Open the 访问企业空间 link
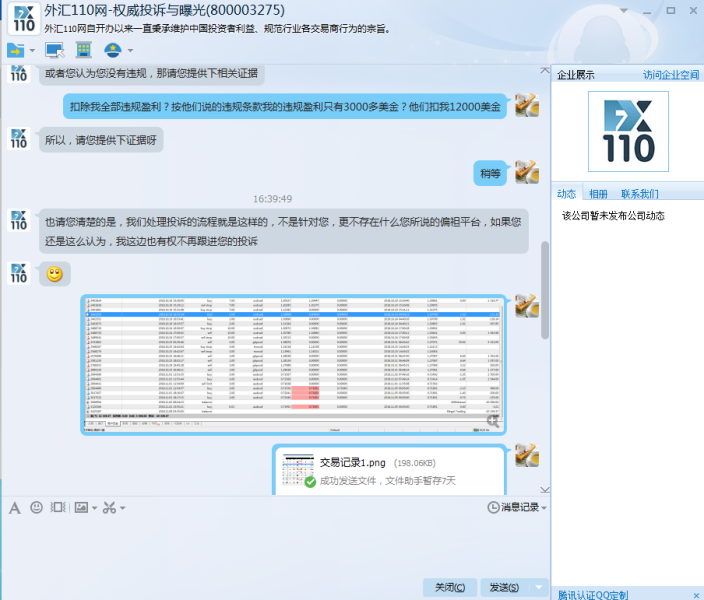 [x=670, y=75]
